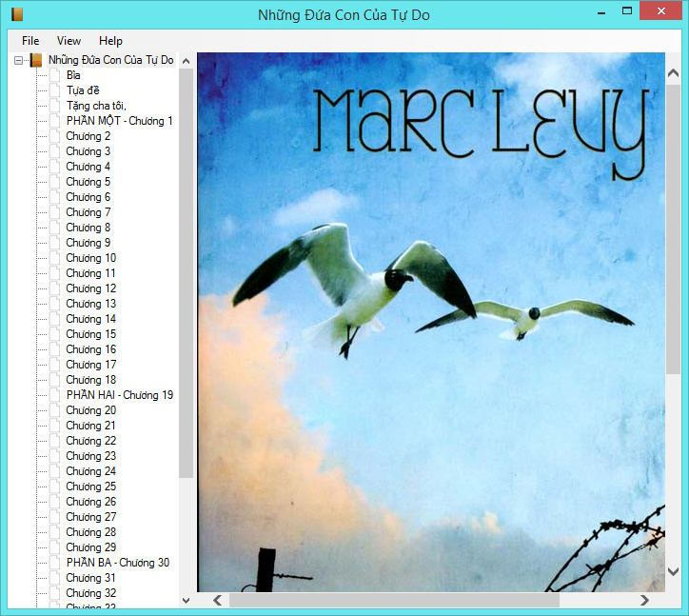Click page icon beside PHẦN MỘT - Chương 1

click(55, 121)
